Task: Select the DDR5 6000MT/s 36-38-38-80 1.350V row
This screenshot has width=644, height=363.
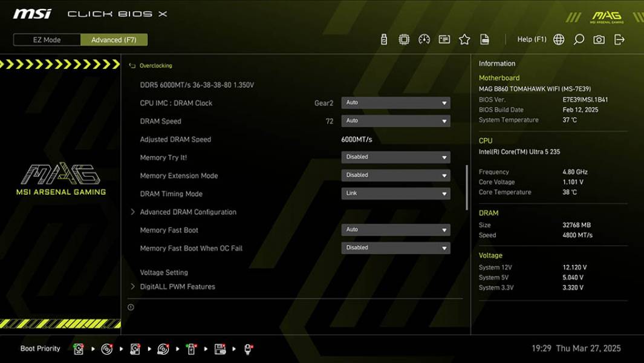Action: (197, 85)
